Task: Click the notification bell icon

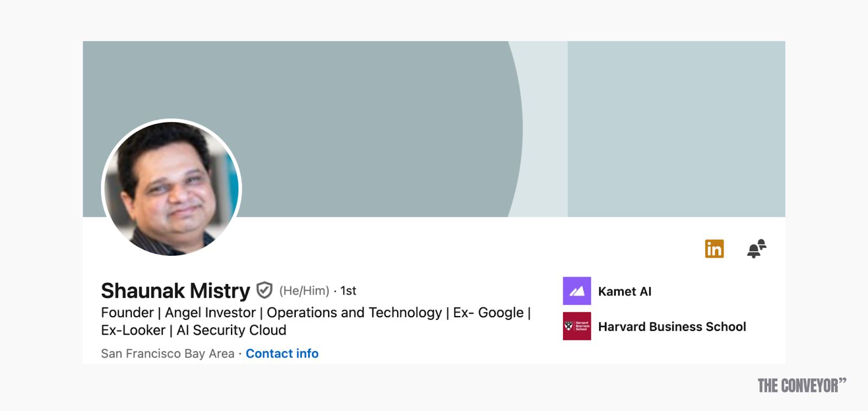Action: click(756, 249)
